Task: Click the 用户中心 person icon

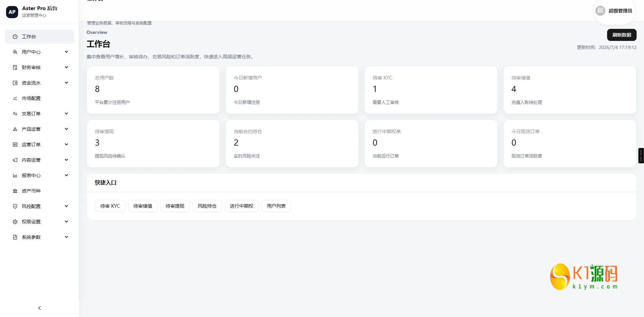Action: point(15,52)
